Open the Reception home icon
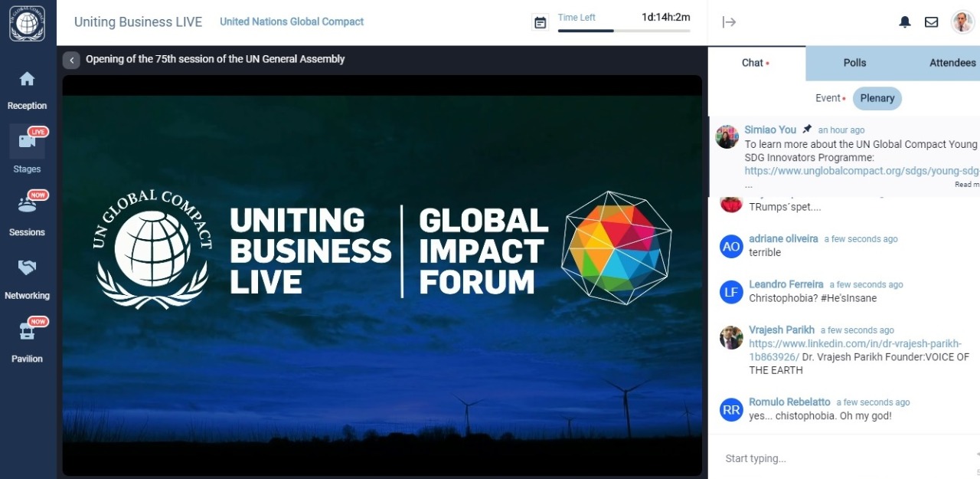The image size is (980, 479). coord(28,79)
